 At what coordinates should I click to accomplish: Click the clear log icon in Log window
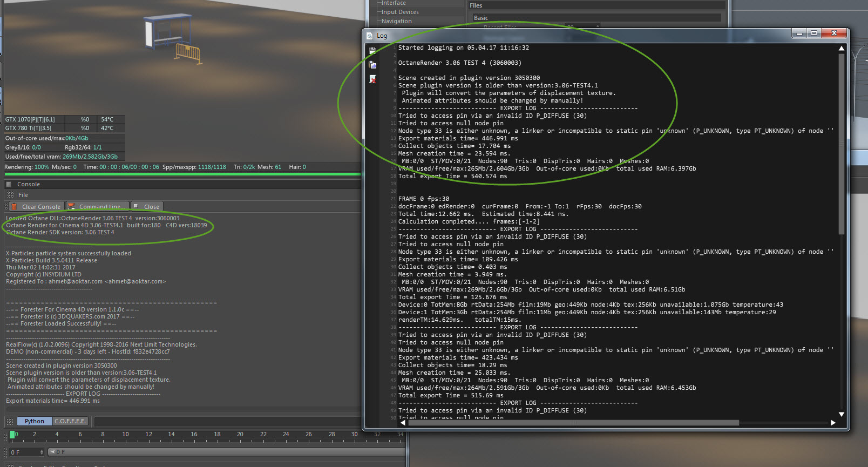point(372,79)
